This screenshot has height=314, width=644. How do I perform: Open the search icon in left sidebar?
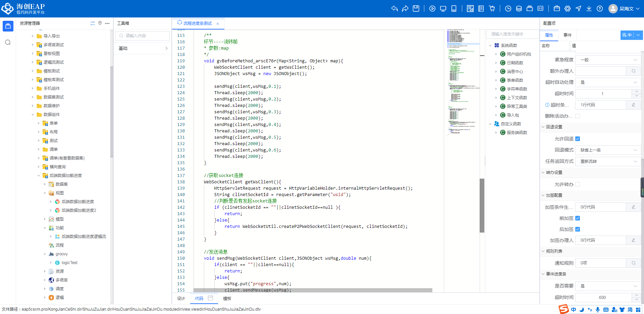(x=8, y=43)
